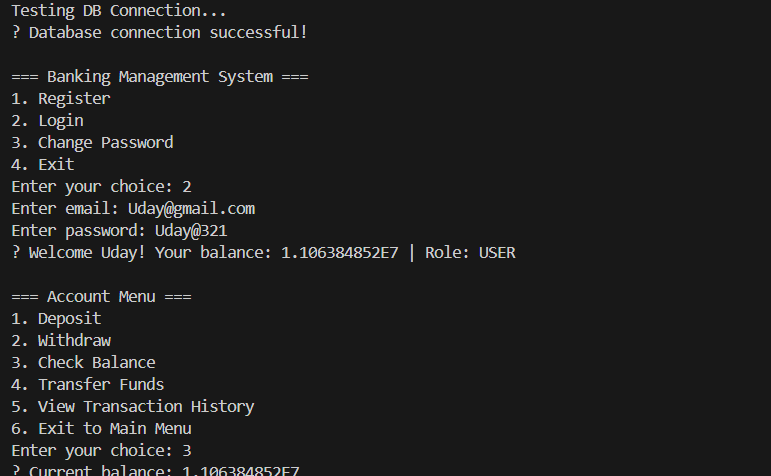Click the "Testing DB Connection..." line
Viewport: 771px width, 476px height.
tap(118, 11)
